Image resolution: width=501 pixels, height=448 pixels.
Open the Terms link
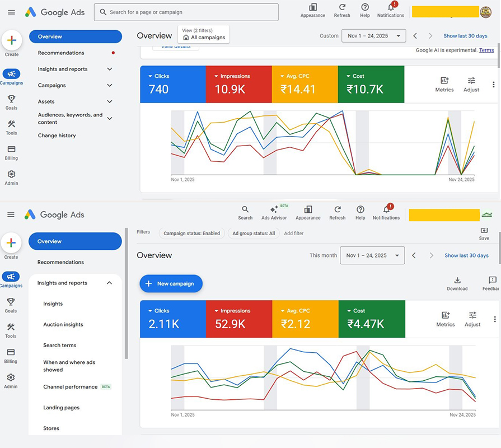(486, 50)
